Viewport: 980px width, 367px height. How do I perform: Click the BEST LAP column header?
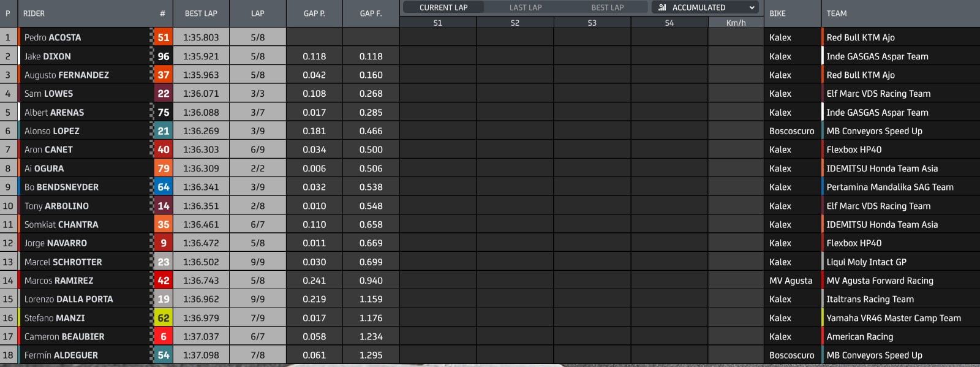coord(200,13)
